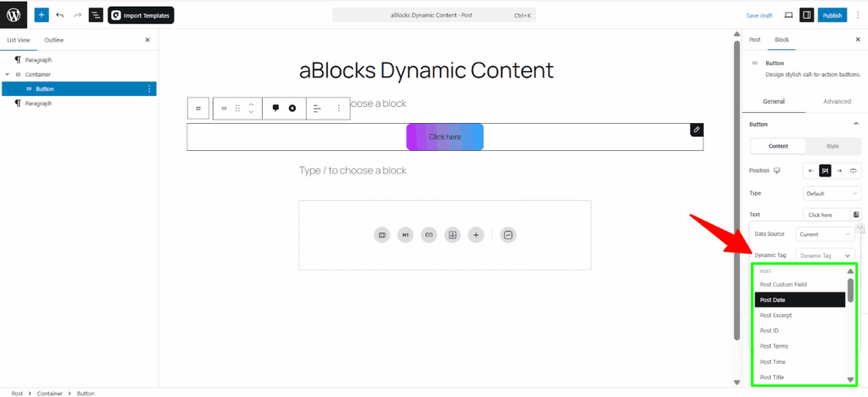Toggle the document overview list view
The height and width of the screenshot is (397, 868).
coord(96,15)
